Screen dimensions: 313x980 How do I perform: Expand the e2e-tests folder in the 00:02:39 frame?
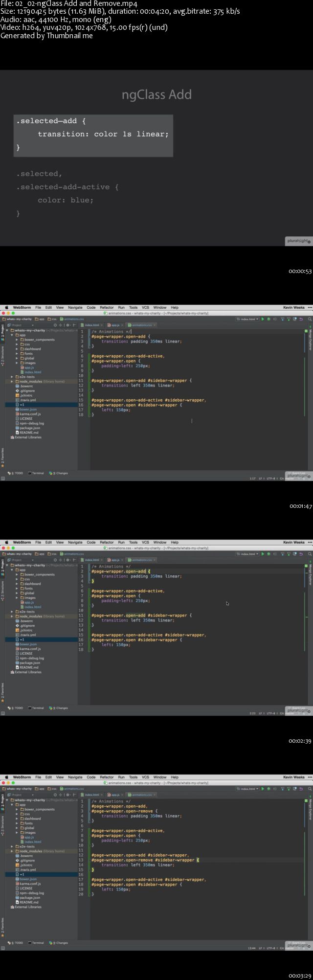[x=12, y=612]
